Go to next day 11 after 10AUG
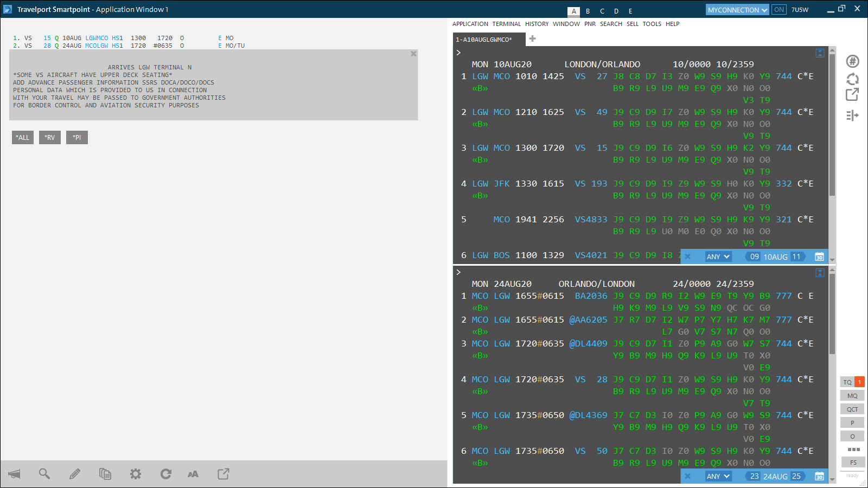 point(796,257)
